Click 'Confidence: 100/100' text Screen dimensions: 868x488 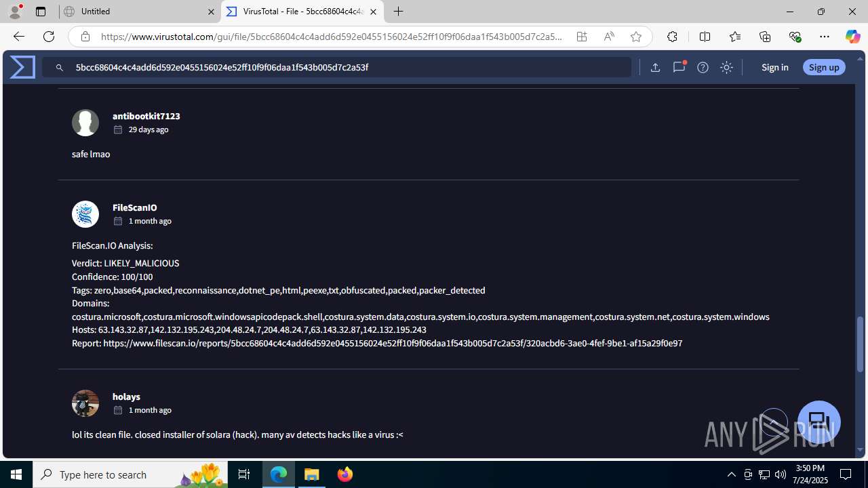(113, 277)
